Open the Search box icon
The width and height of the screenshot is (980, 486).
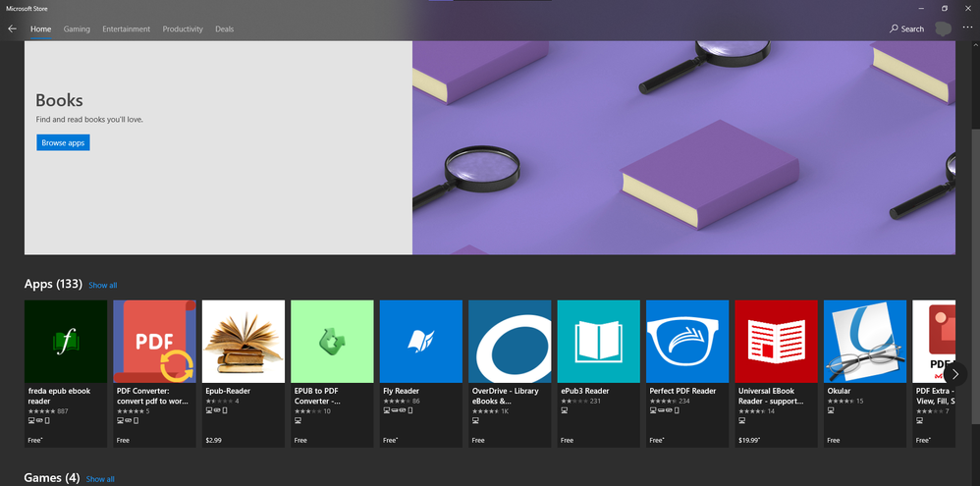pos(894,28)
